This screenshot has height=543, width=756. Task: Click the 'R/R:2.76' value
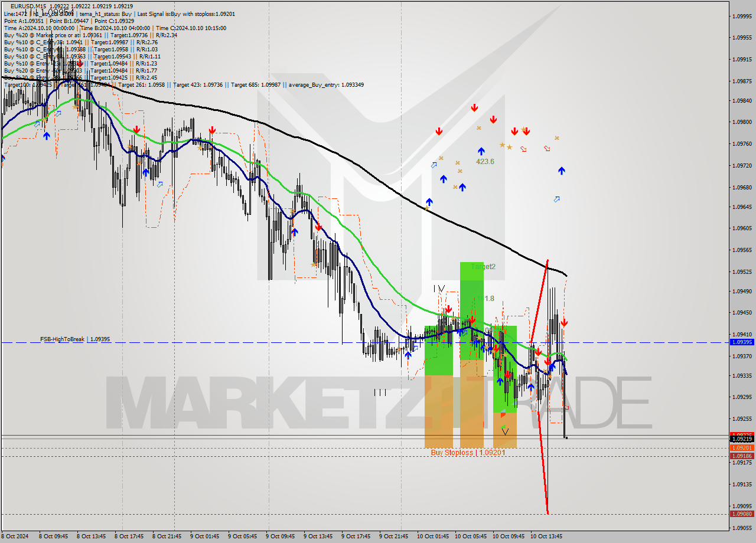click(146, 42)
